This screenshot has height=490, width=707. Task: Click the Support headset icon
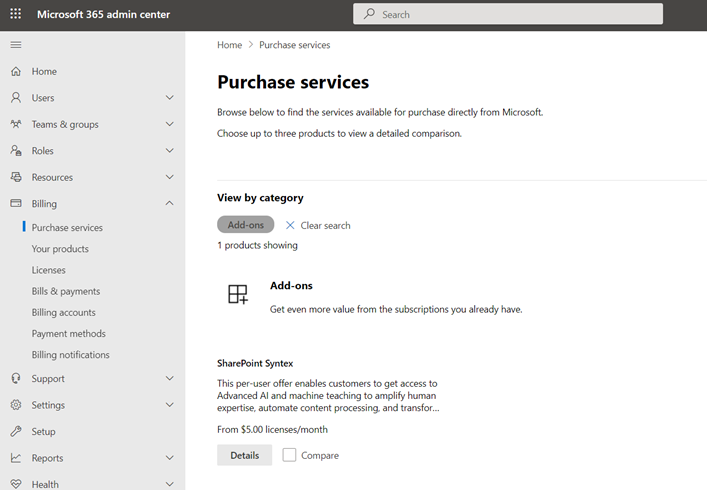pos(16,378)
